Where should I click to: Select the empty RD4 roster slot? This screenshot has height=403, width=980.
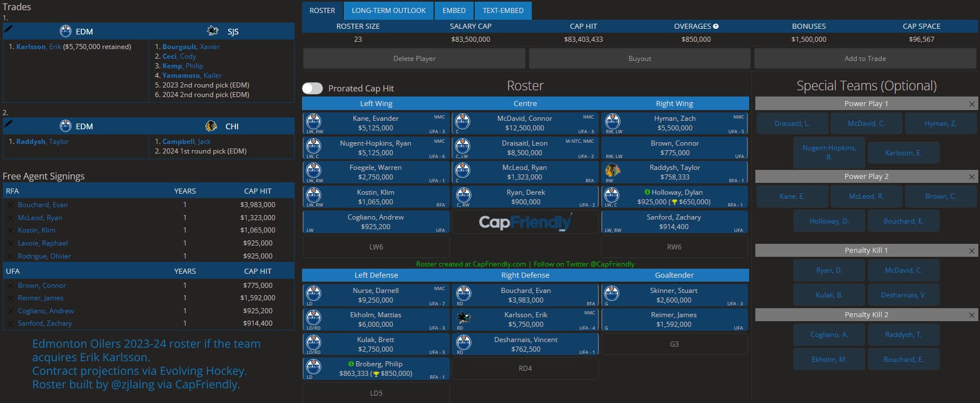point(525,369)
